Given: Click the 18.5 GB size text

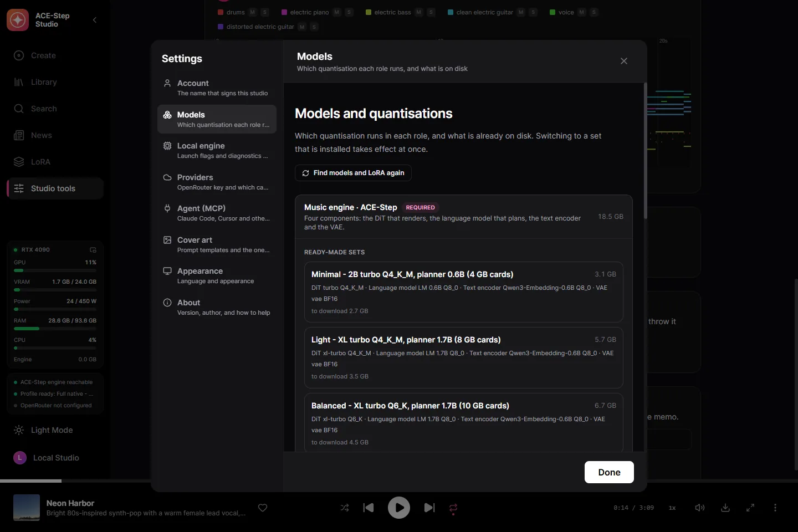Looking at the screenshot, I should [611, 217].
